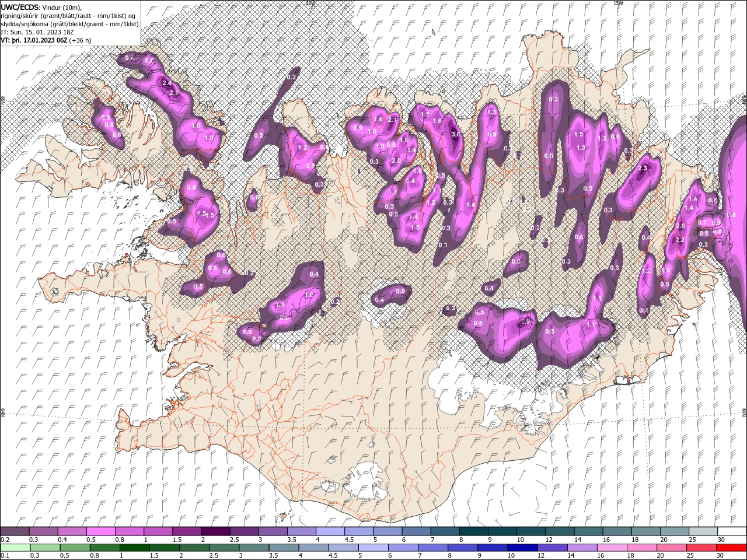Select the snow legend swatch between 12 and 14
Viewport: 747px width, 560px height.
coord(559,531)
